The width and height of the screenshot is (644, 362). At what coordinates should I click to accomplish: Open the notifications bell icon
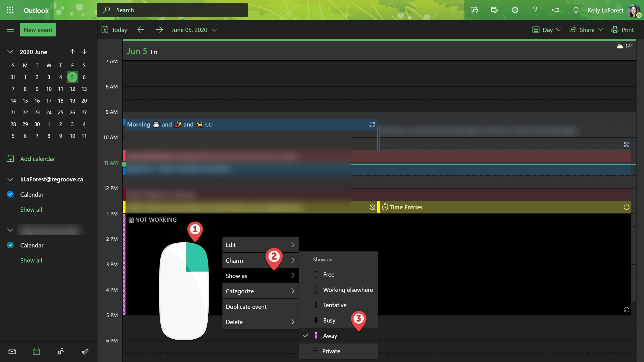point(576,10)
